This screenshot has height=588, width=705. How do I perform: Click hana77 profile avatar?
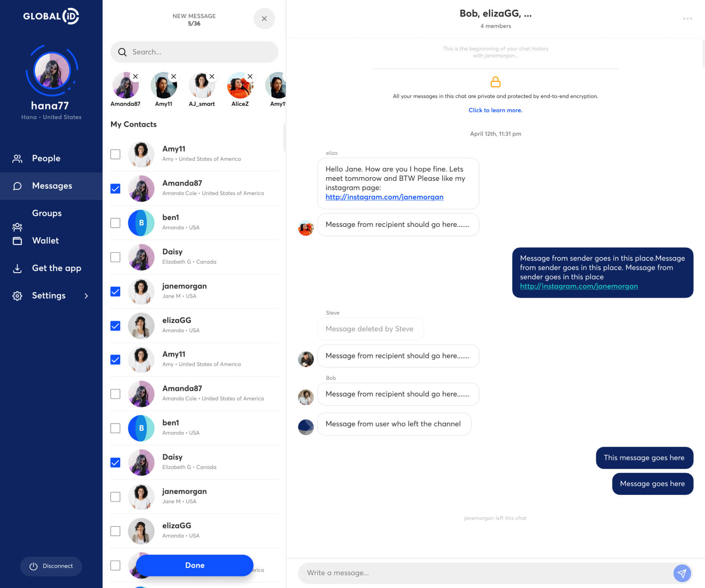pos(52,70)
